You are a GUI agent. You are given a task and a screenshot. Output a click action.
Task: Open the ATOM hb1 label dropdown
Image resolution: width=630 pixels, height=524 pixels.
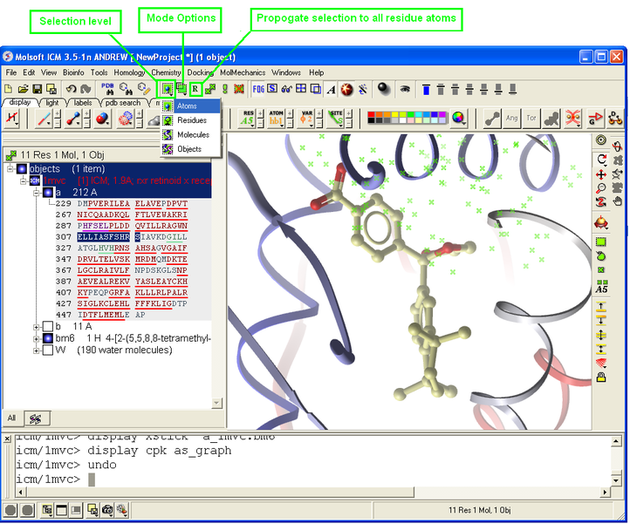pos(277,118)
